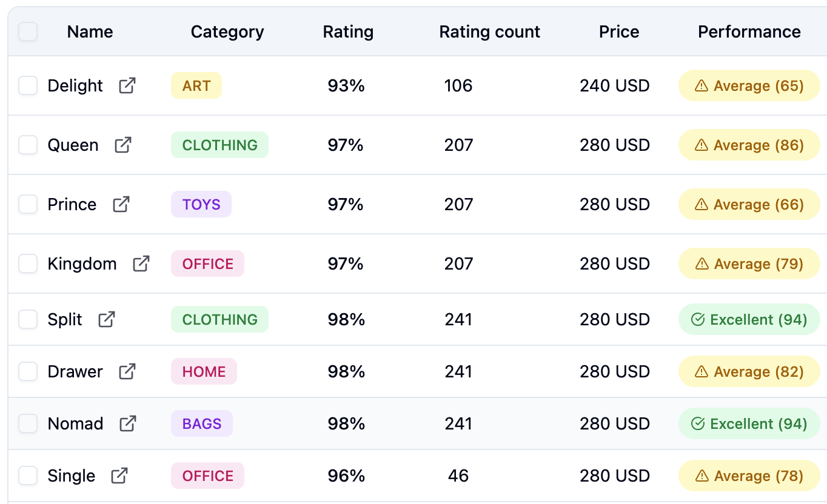The width and height of the screenshot is (827, 504).
Task: Click the Excellent (94) badge on Split row
Action: coord(749,319)
